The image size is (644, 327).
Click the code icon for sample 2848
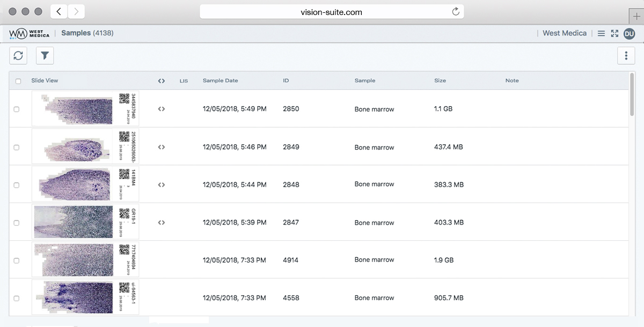point(161,184)
